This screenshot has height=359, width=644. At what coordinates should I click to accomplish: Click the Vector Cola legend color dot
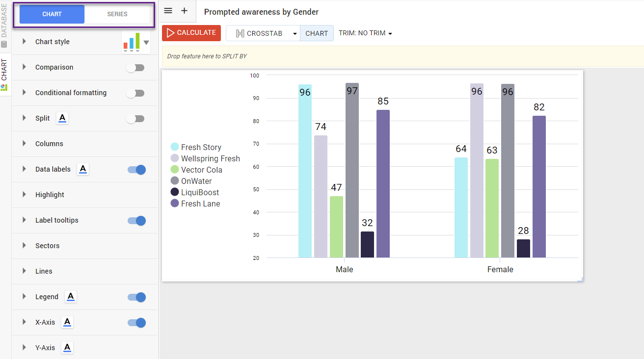pyautogui.click(x=175, y=170)
